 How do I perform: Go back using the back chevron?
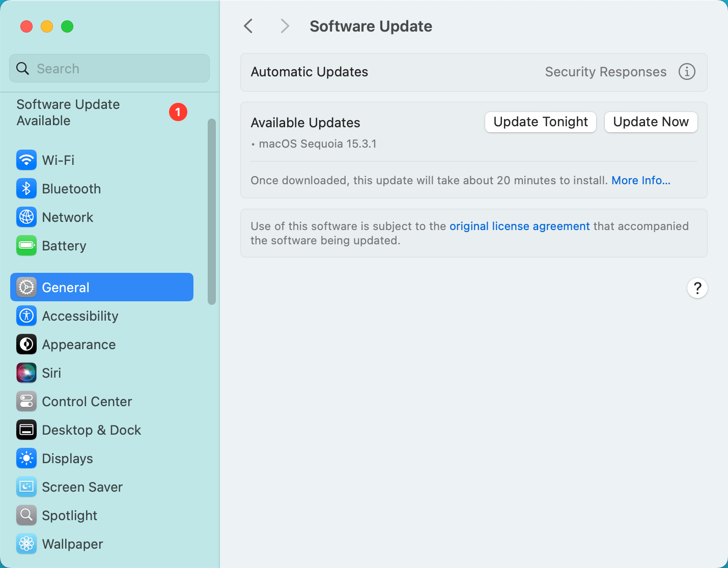[x=248, y=25]
